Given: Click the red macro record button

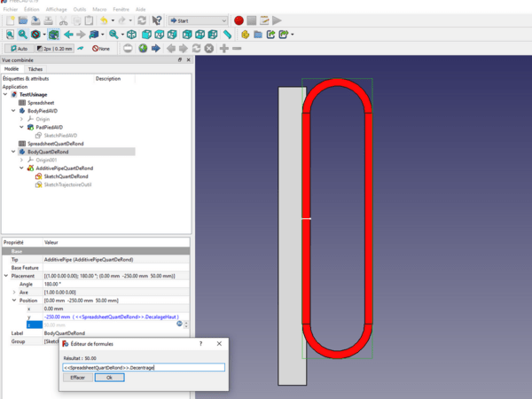Looking at the screenshot, I should point(239,20).
